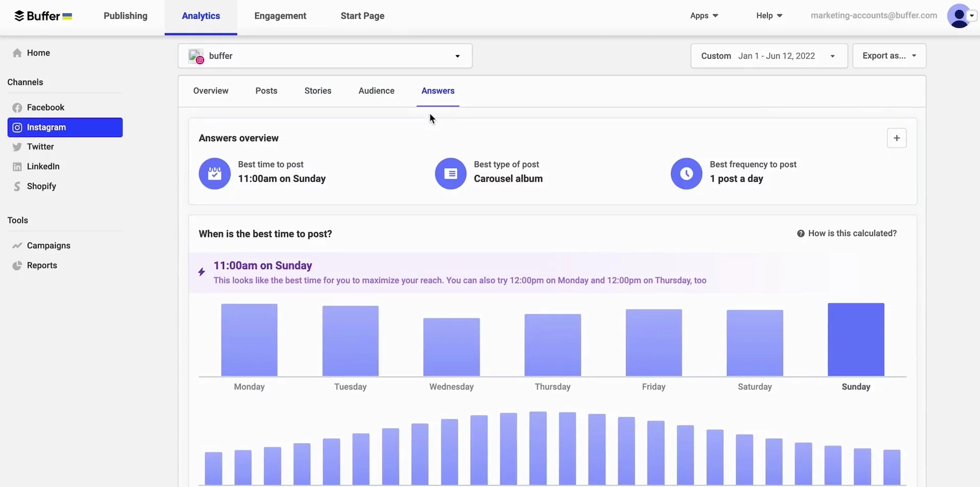
Task: Switch to the Stories tab
Action: pyautogui.click(x=318, y=91)
